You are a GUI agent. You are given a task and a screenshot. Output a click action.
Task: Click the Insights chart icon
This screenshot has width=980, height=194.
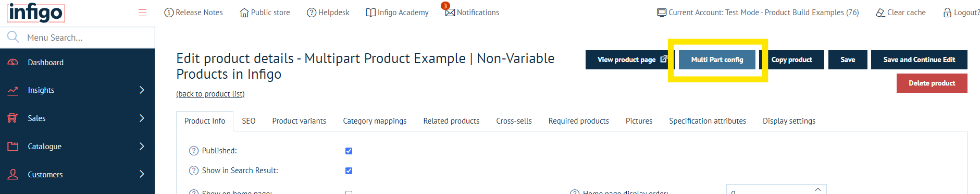click(13, 90)
